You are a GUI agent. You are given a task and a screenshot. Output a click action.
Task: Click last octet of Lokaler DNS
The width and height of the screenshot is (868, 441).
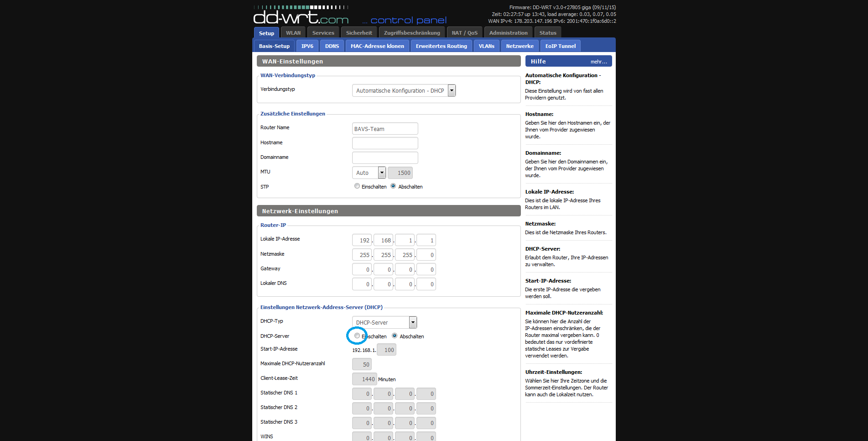point(426,284)
